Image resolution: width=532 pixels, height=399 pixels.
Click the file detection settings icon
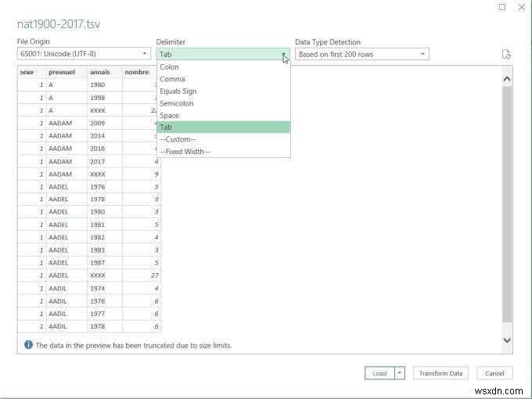click(x=506, y=54)
